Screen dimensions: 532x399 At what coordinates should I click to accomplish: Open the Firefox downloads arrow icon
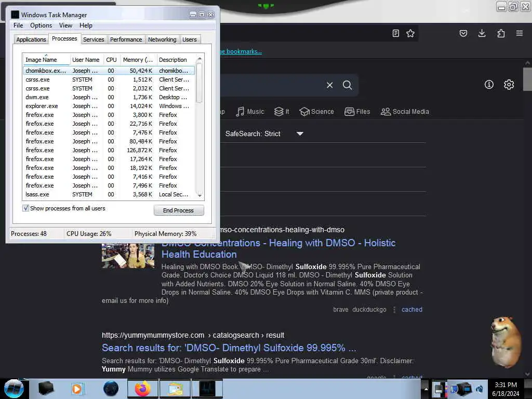click(x=482, y=33)
